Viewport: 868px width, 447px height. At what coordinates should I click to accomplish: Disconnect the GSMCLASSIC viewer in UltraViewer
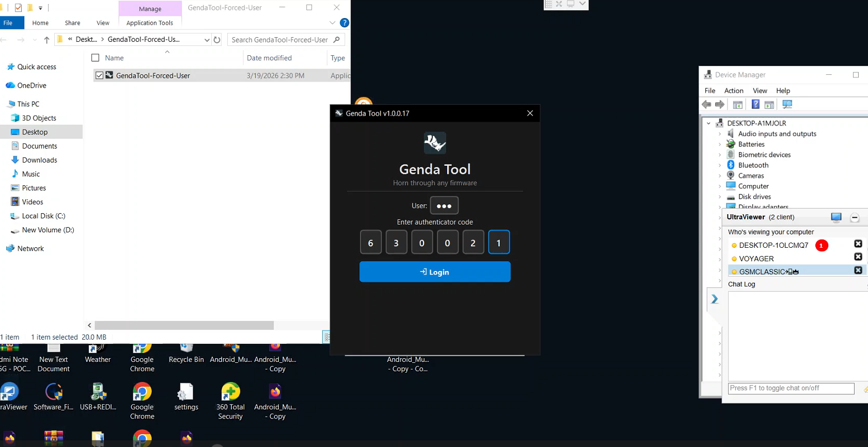(x=858, y=270)
